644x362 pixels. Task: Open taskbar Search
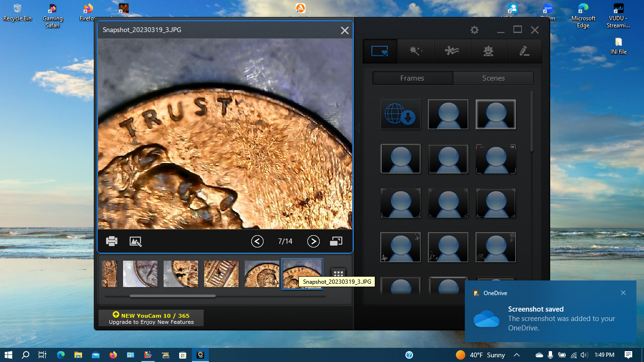26,355
